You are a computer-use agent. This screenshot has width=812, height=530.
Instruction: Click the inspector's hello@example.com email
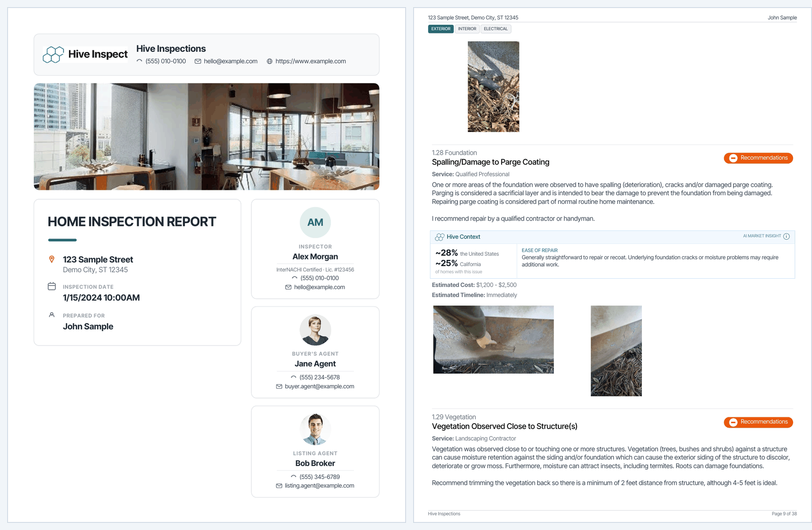(x=319, y=287)
